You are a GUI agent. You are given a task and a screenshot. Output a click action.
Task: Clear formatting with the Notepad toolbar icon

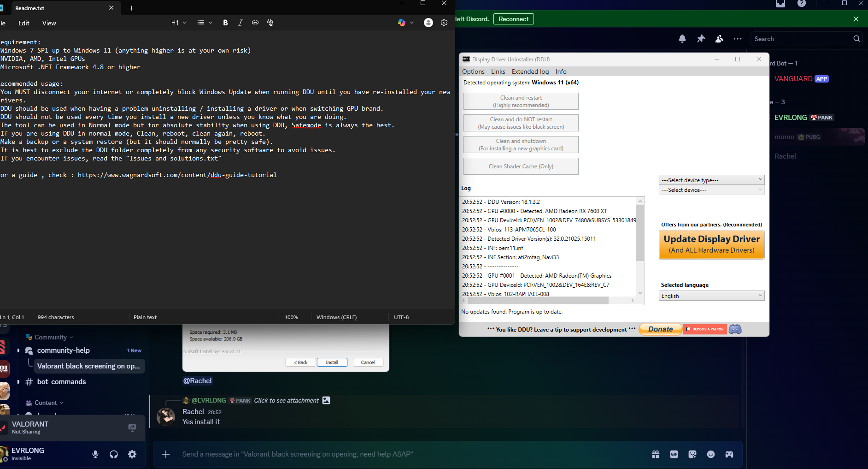coord(270,23)
